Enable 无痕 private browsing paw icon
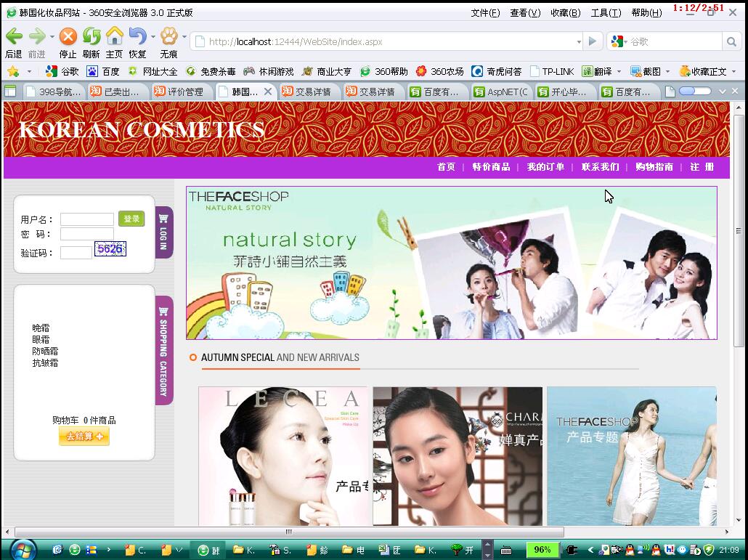 click(169, 36)
